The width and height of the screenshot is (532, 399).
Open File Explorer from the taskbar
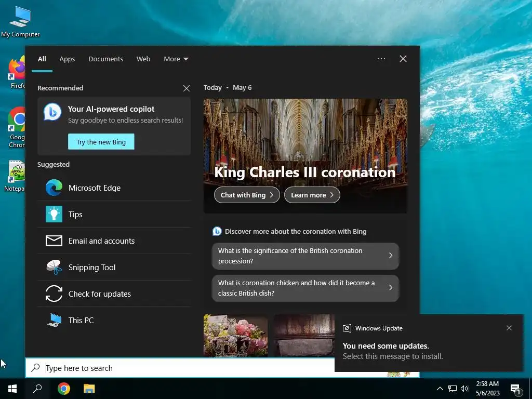coord(89,389)
